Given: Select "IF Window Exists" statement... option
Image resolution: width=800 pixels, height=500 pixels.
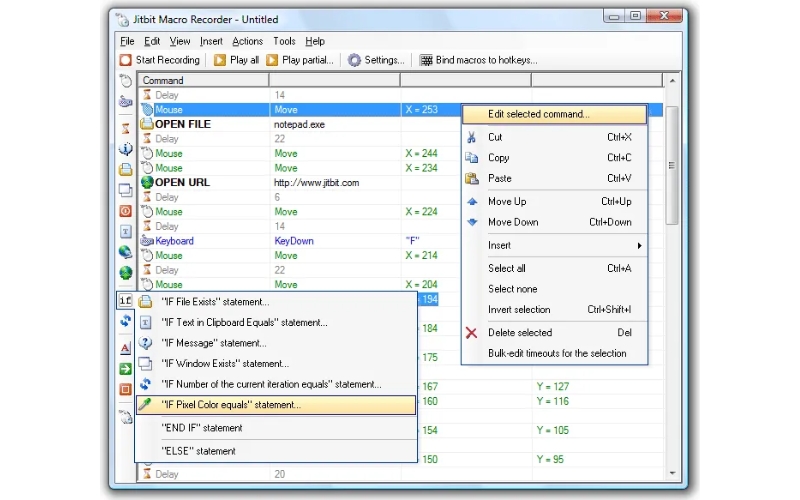Looking at the screenshot, I should coord(276,364).
